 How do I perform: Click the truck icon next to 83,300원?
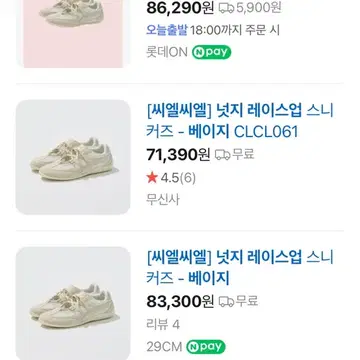tap(226, 301)
